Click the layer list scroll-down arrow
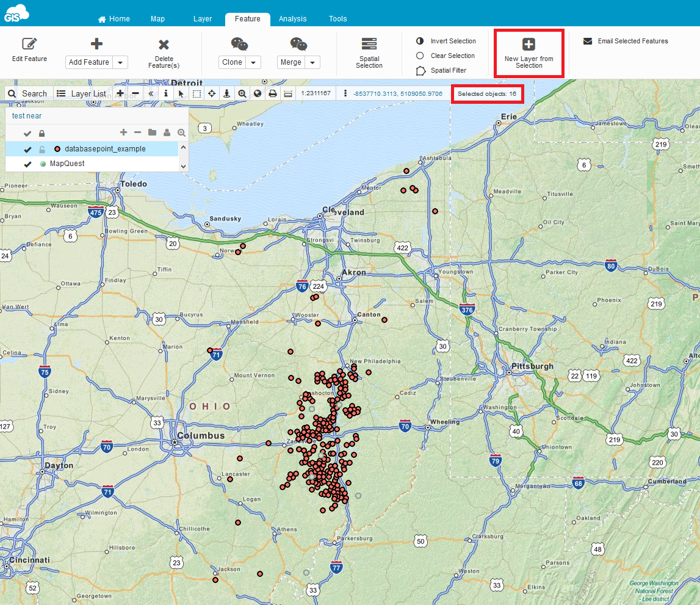This screenshot has height=605, width=700. coord(183,167)
